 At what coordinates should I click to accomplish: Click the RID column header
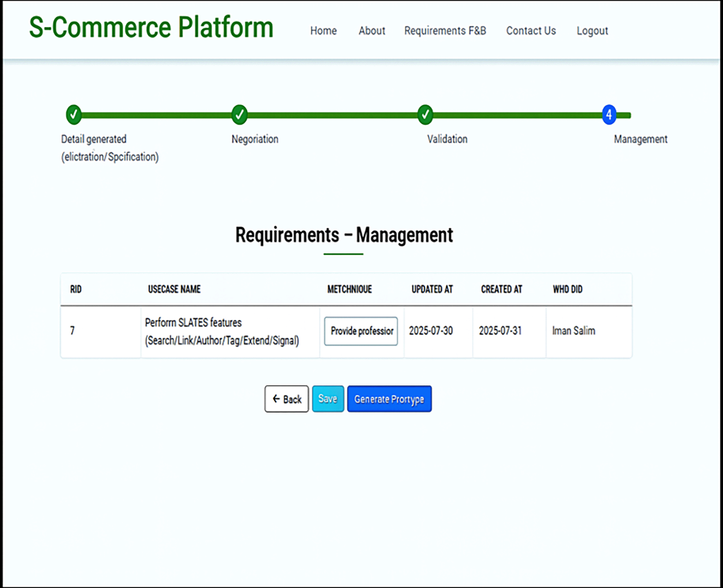click(x=76, y=290)
